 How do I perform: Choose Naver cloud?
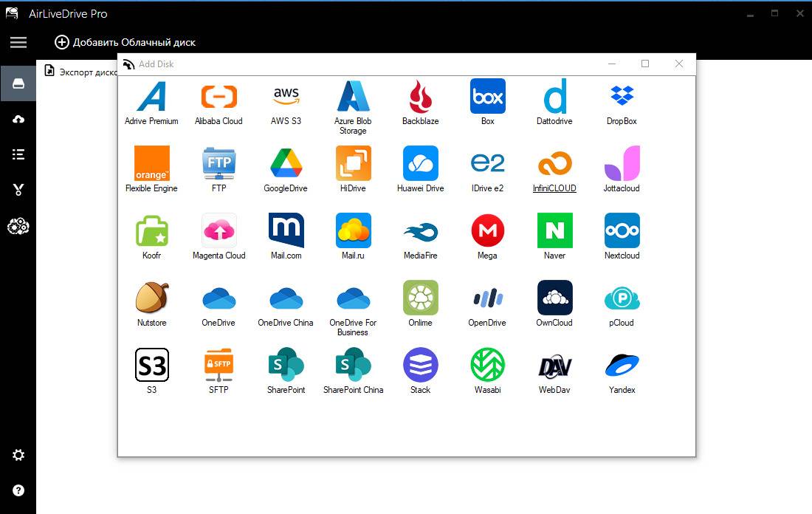point(554,237)
